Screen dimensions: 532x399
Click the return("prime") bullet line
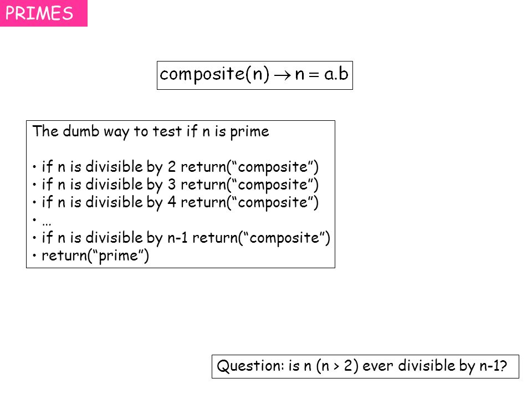[x=91, y=255]
